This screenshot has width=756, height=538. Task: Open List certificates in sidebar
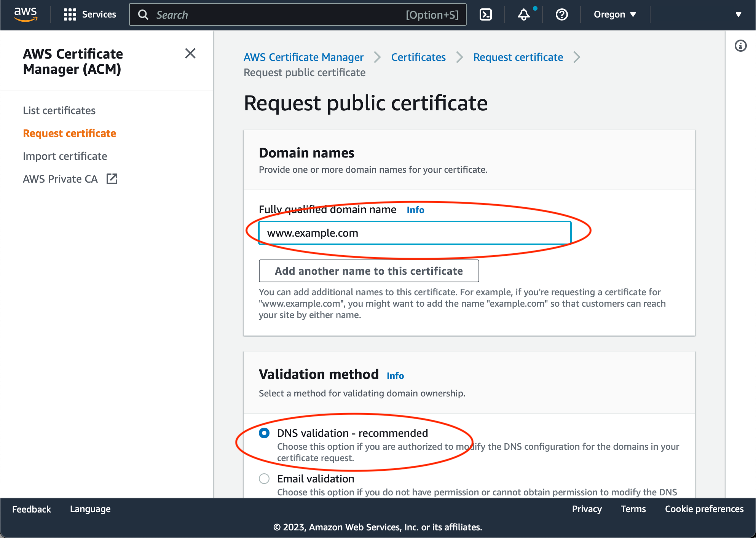(x=59, y=110)
